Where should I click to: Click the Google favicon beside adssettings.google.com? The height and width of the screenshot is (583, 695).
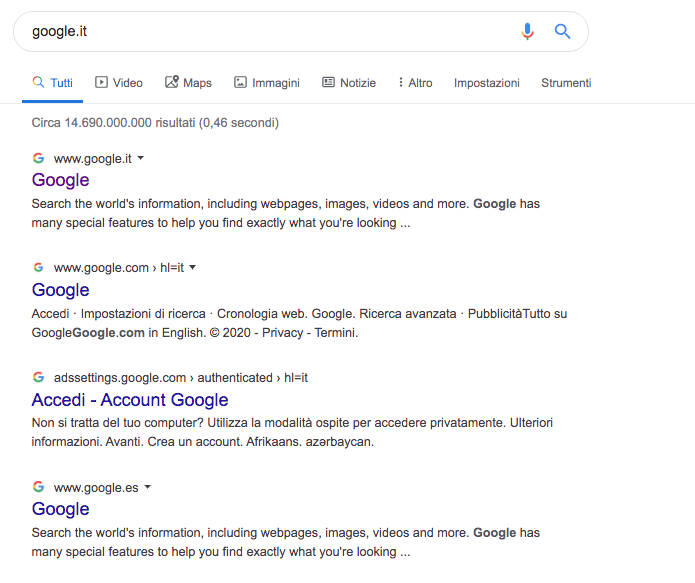point(39,377)
